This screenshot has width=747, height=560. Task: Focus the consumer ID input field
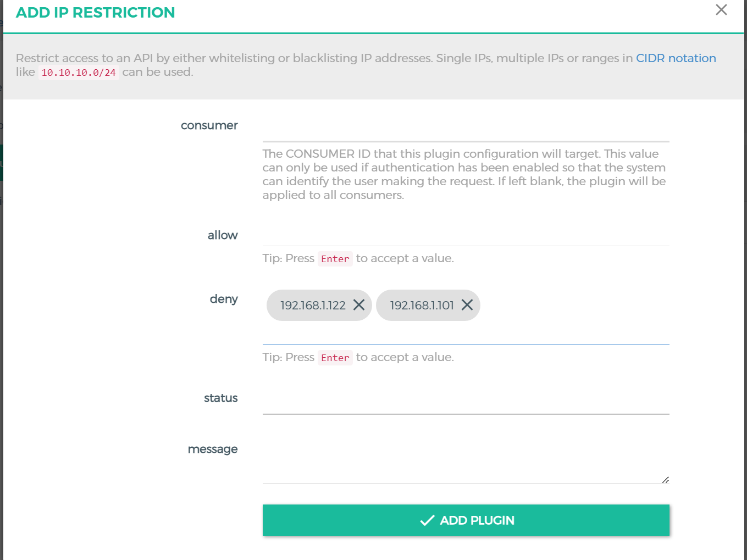click(466, 131)
